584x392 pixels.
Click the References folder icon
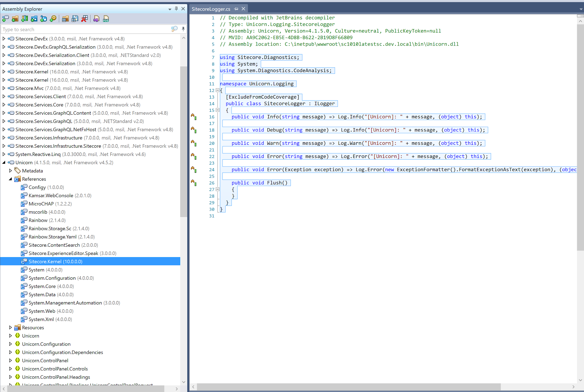click(x=17, y=179)
